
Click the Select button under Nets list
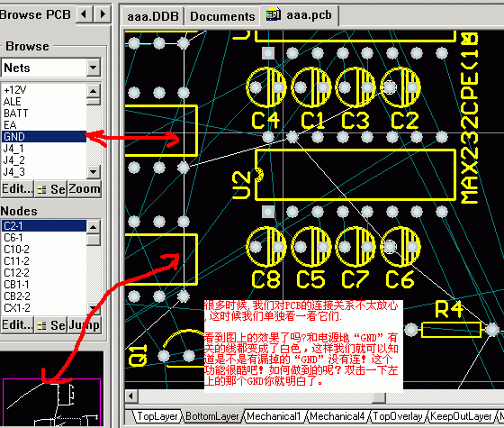pyautogui.click(x=51, y=189)
